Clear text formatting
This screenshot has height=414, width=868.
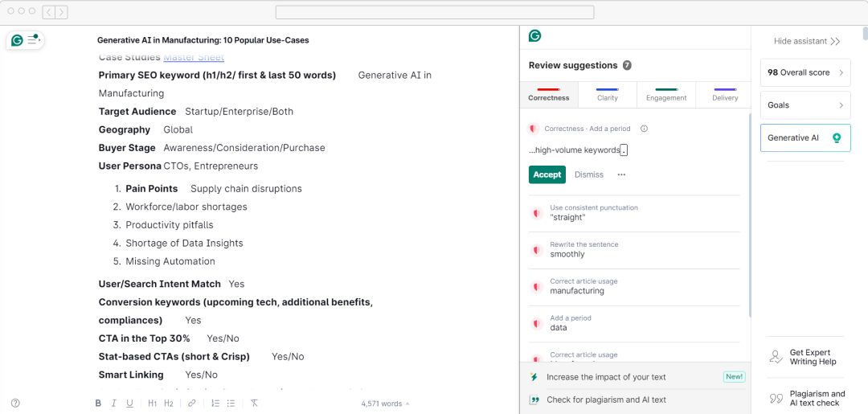(x=254, y=404)
